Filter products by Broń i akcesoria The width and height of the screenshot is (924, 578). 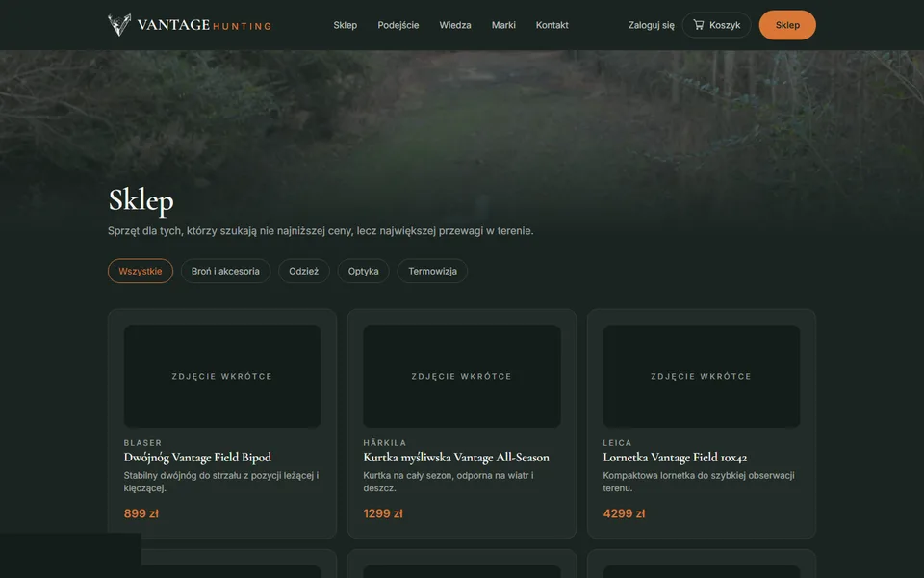click(225, 272)
